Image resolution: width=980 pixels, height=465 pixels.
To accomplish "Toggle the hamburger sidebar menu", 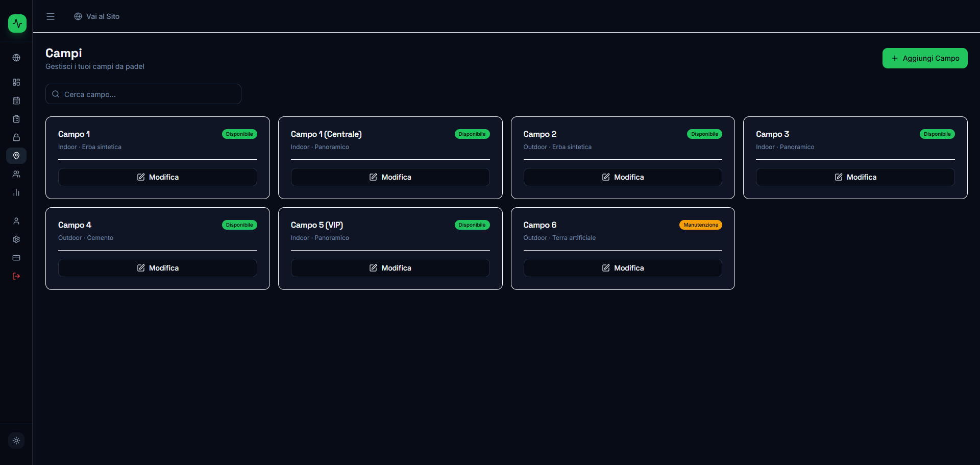I will coord(51,16).
